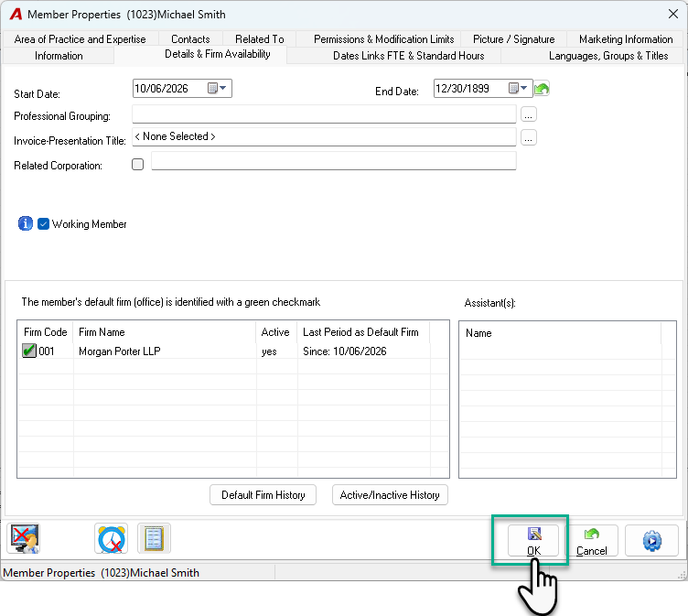The height and width of the screenshot is (616, 688).
Task: Browse Invoice-Presentation Title with ellipsis button
Action: [x=529, y=138]
